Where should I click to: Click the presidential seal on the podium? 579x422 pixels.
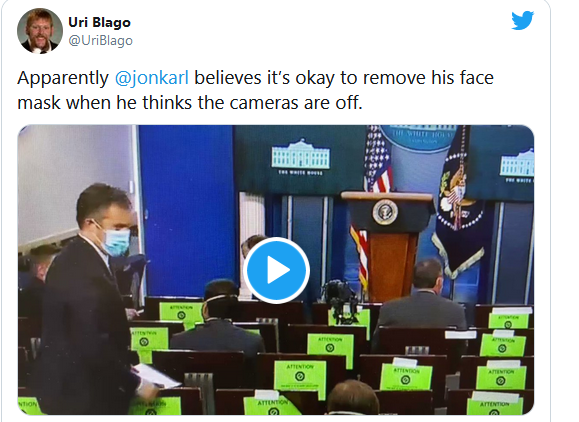pos(385,212)
